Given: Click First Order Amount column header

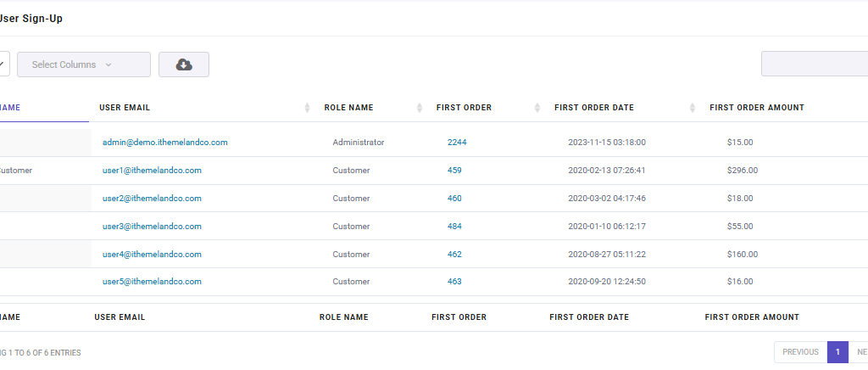Looking at the screenshot, I should (757, 108).
